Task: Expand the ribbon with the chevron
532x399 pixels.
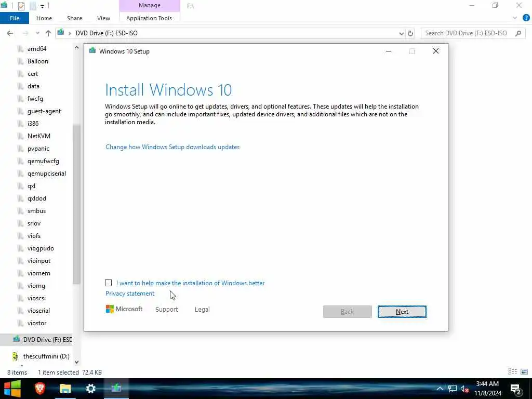Action: tap(515, 18)
